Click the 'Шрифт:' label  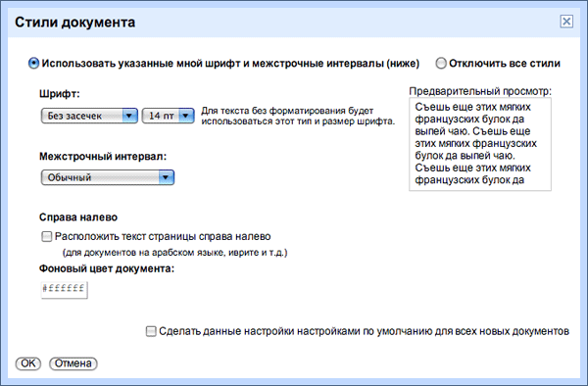tap(60, 94)
